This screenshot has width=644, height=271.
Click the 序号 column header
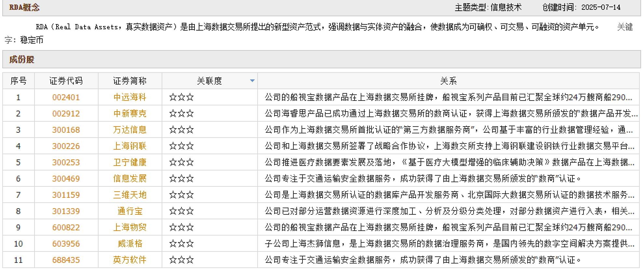click(19, 81)
